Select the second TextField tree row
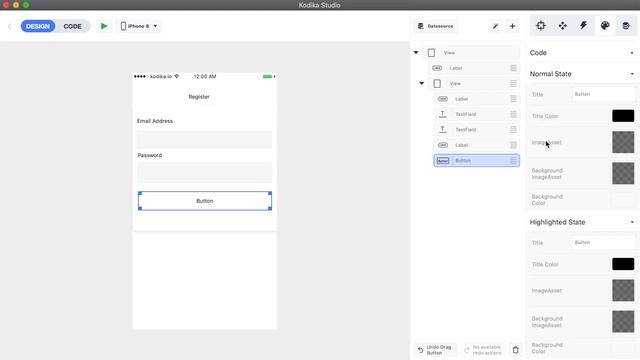 [477, 130]
